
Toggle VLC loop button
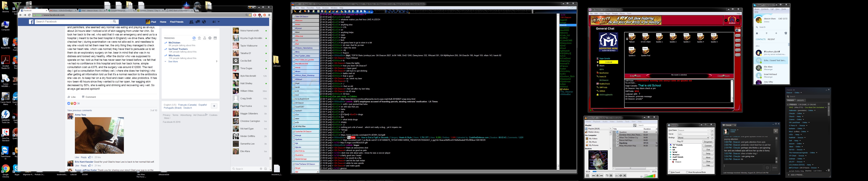click(x=621, y=176)
